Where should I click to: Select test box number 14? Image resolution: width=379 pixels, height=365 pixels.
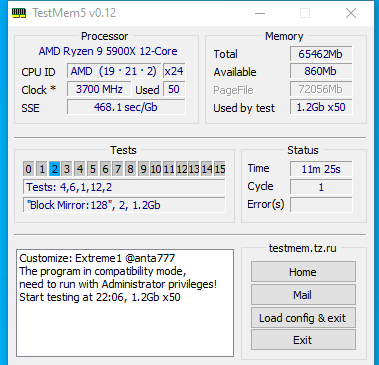[207, 169]
